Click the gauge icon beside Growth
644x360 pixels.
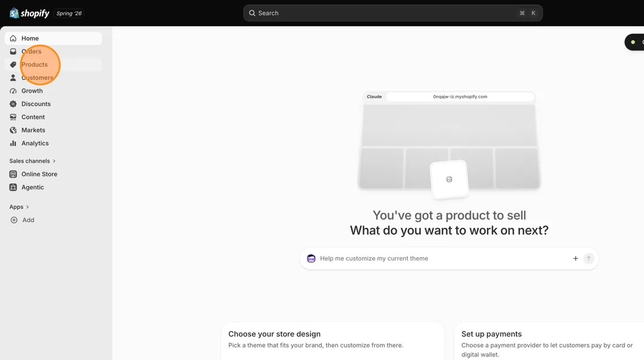click(13, 91)
